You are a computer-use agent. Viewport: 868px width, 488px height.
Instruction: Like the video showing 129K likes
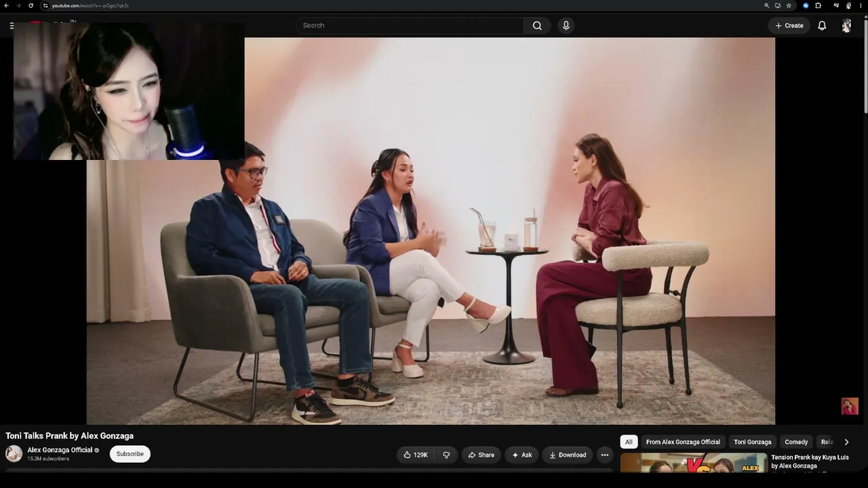point(416,455)
